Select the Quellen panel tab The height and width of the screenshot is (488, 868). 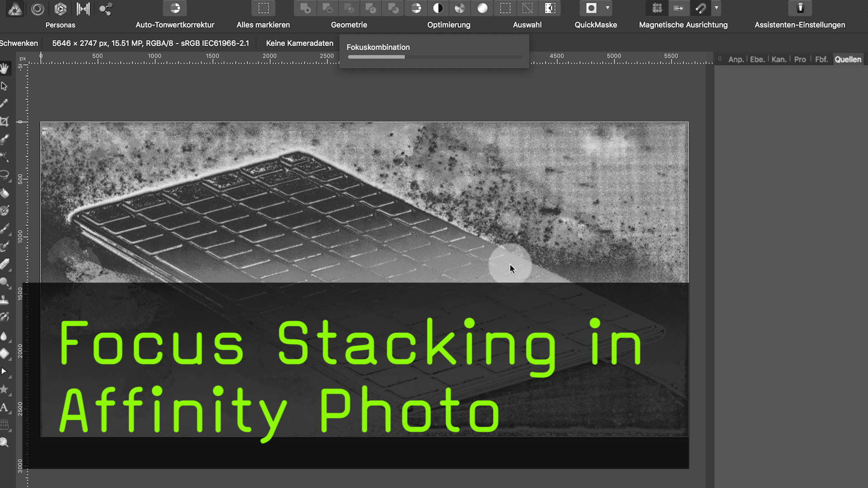pos(848,60)
